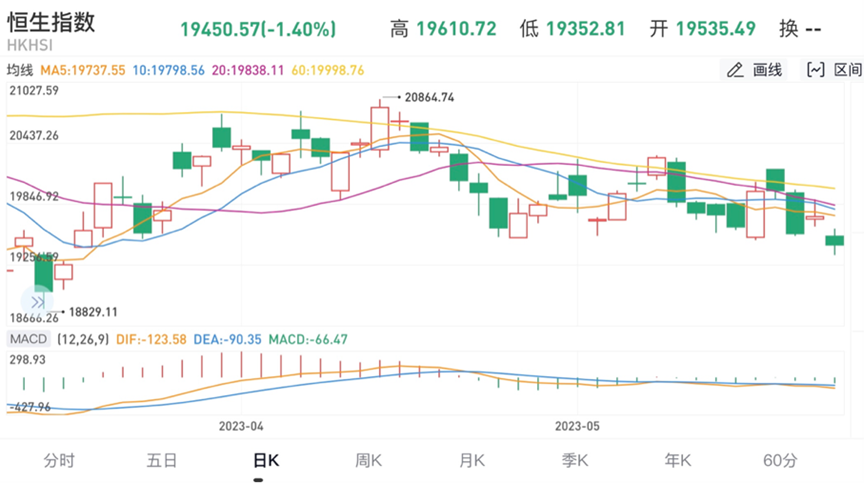Click the 区间 range statistics icon

816,70
